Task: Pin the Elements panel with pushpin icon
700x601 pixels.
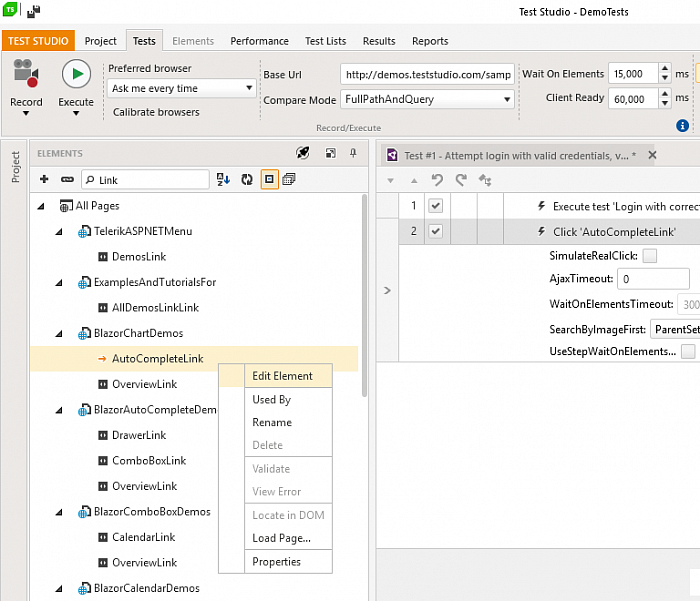Action: tap(353, 153)
